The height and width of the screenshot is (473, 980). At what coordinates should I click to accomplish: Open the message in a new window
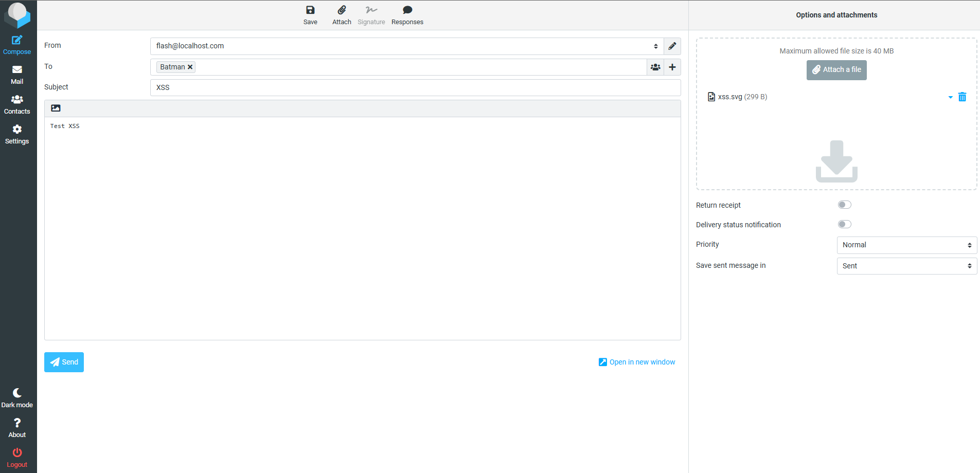[x=636, y=362]
